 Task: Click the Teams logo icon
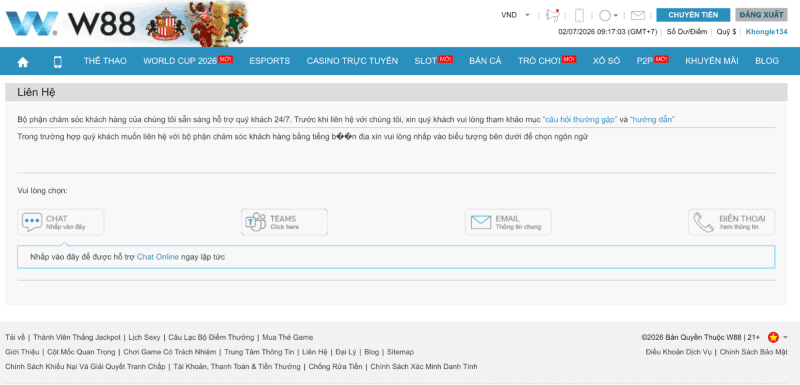point(256,222)
